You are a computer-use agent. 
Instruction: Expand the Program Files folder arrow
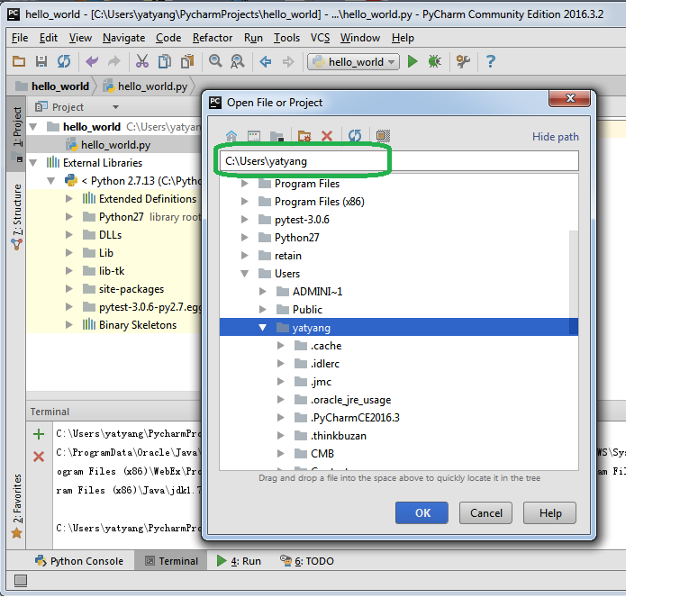coord(245,184)
